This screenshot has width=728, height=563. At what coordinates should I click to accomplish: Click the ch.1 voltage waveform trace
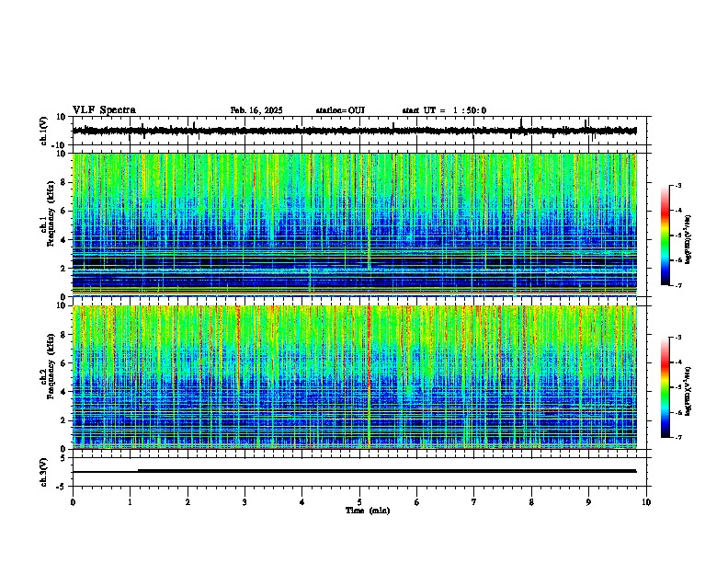point(354,131)
